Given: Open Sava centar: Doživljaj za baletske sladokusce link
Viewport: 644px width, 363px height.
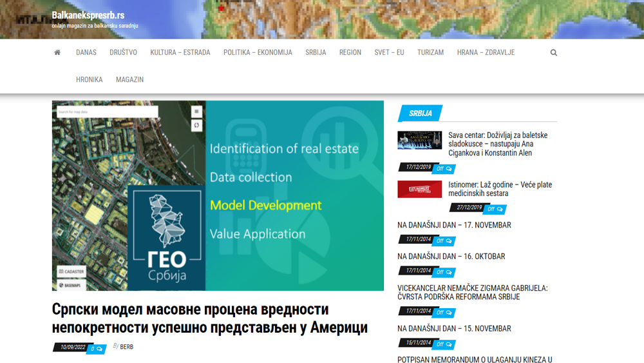Looking at the screenshot, I should coord(498,144).
